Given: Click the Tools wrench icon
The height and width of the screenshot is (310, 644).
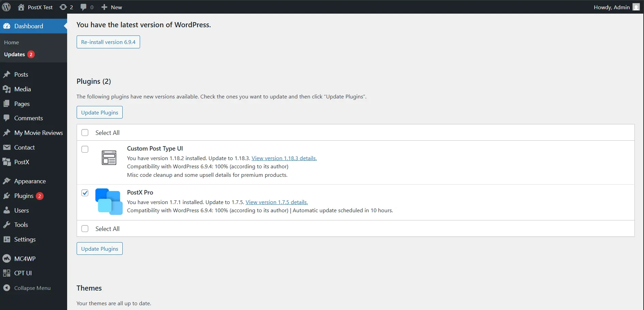Looking at the screenshot, I should pos(7,224).
